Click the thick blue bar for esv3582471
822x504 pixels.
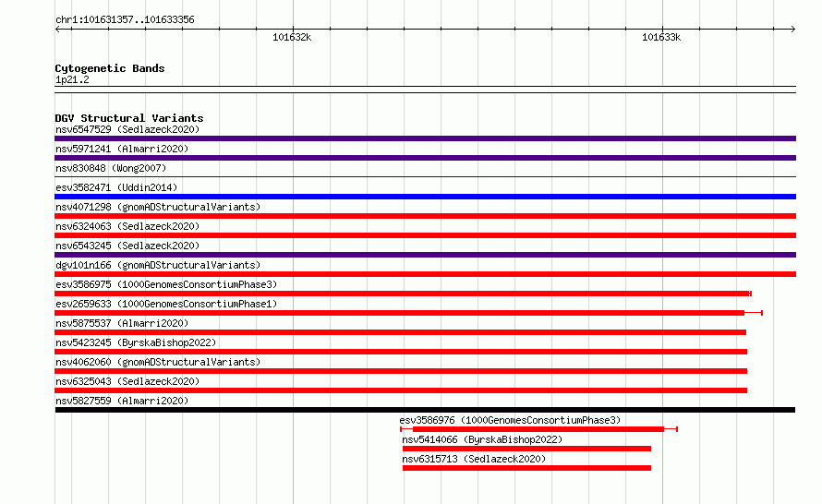[x=425, y=197]
